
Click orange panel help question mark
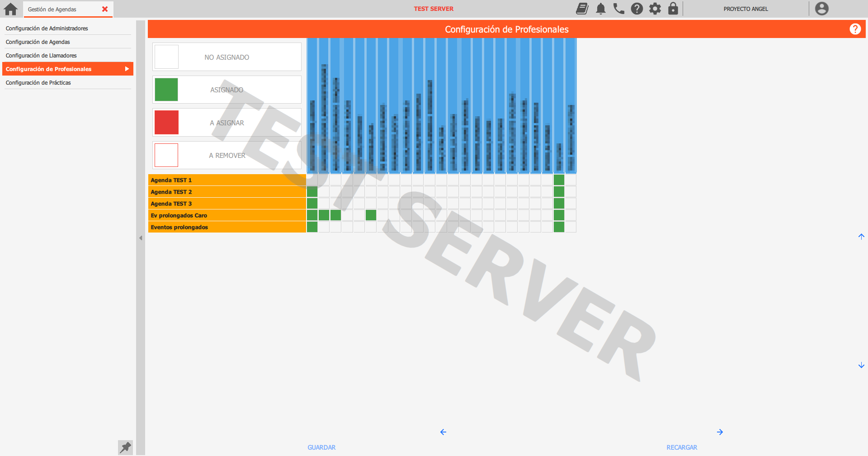tap(855, 29)
